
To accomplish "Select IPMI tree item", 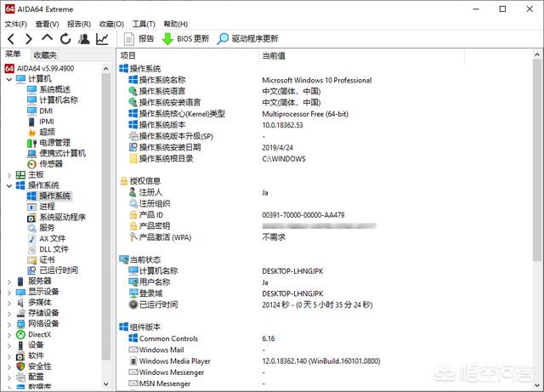I will (x=41, y=122).
